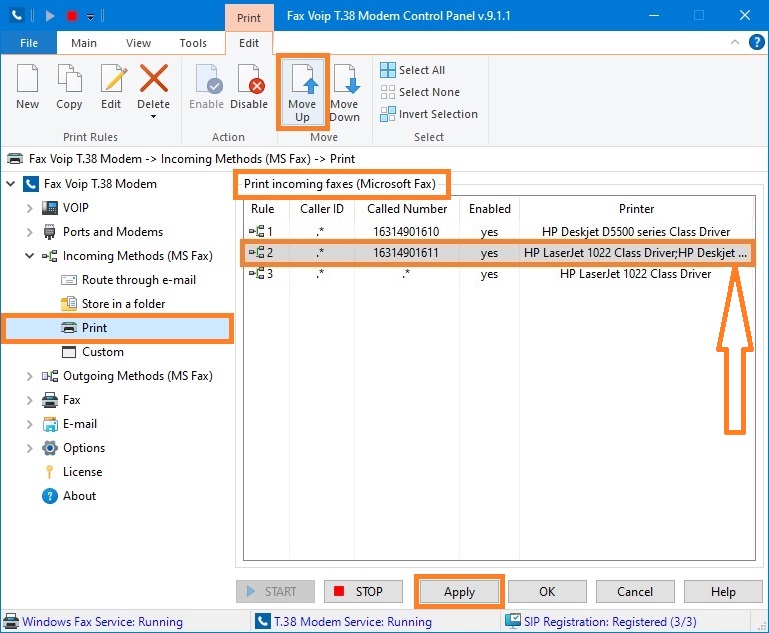The width and height of the screenshot is (769, 633).
Task: Collapse Incoming Methods (MS Fax) node
Action: coord(29,256)
